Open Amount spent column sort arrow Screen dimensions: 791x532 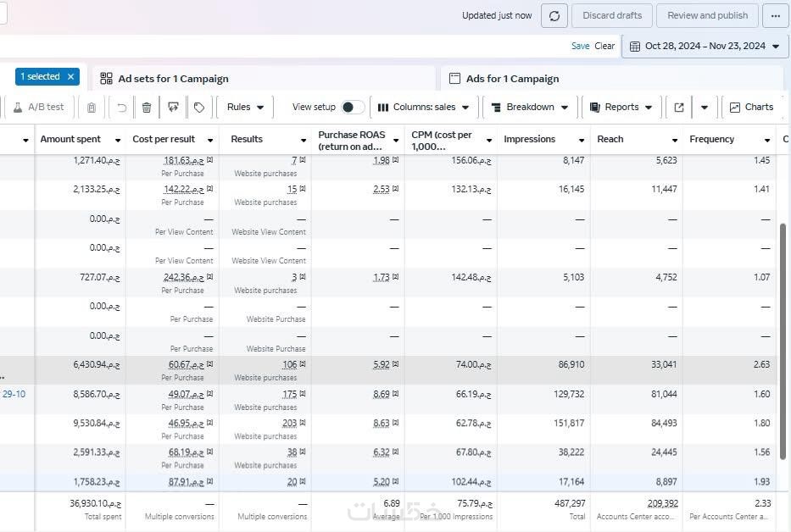[118, 140]
